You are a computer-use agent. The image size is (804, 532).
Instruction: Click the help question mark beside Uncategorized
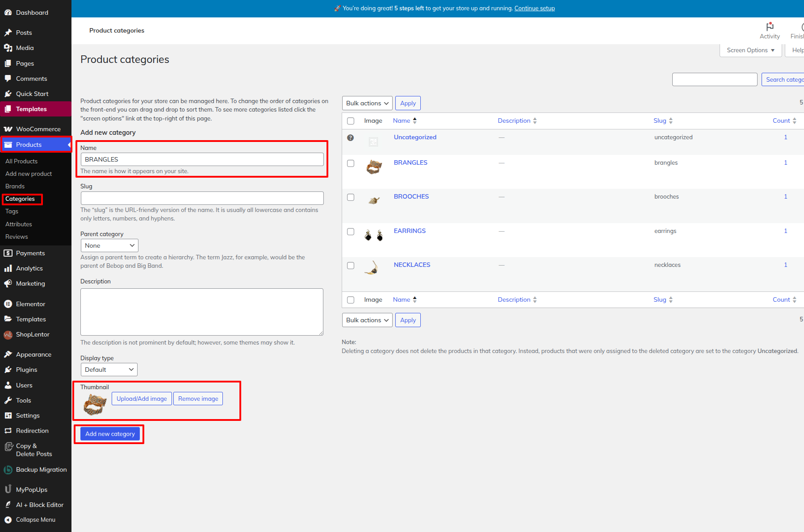pyautogui.click(x=351, y=137)
